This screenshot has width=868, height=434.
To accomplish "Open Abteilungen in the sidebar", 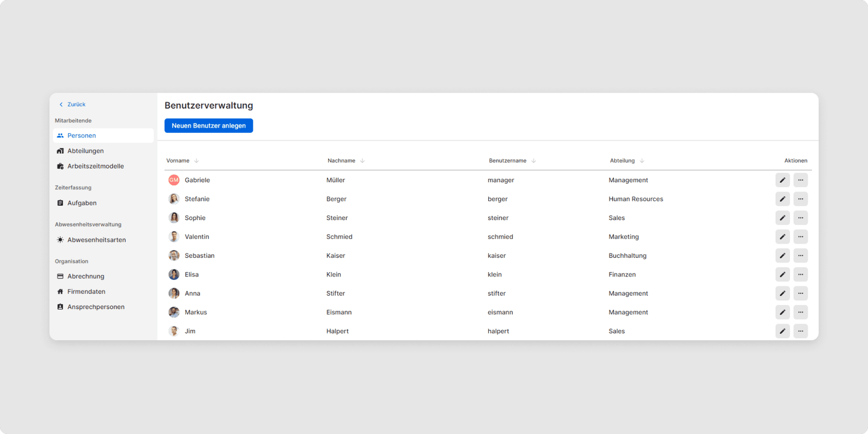I will click(104, 151).
